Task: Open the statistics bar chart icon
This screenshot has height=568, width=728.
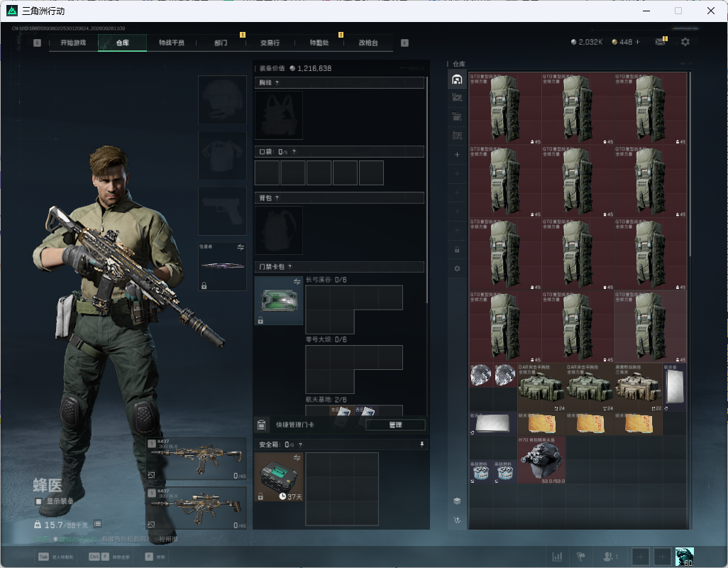Action: tap(557, 557)
